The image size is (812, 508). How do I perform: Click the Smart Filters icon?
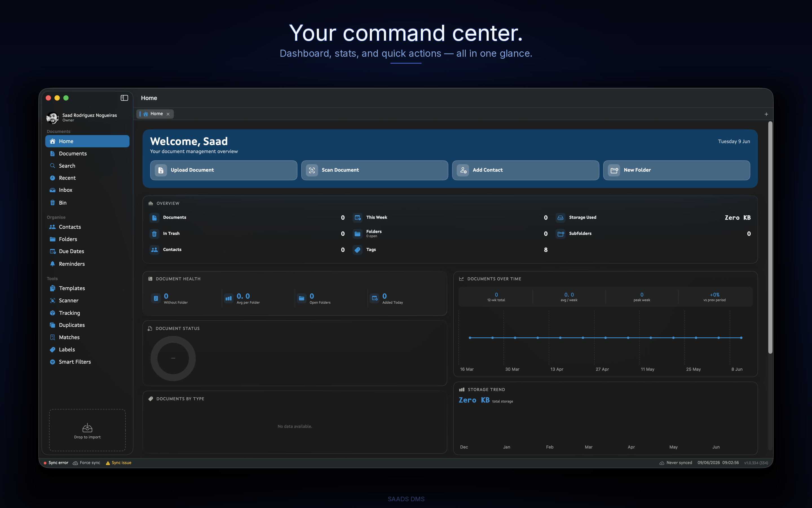click(x=52, y=362)
